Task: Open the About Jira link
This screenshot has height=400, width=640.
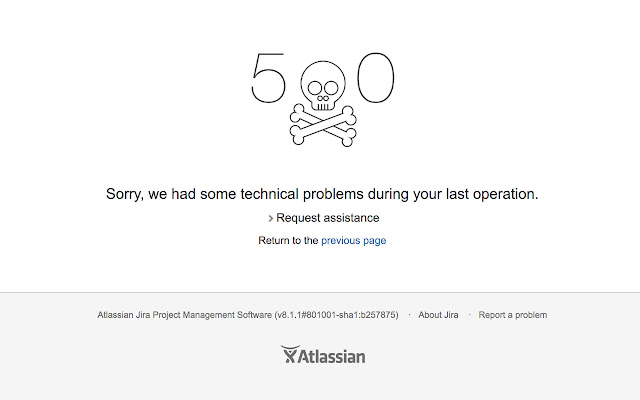Action: click(x=438, y=315)
